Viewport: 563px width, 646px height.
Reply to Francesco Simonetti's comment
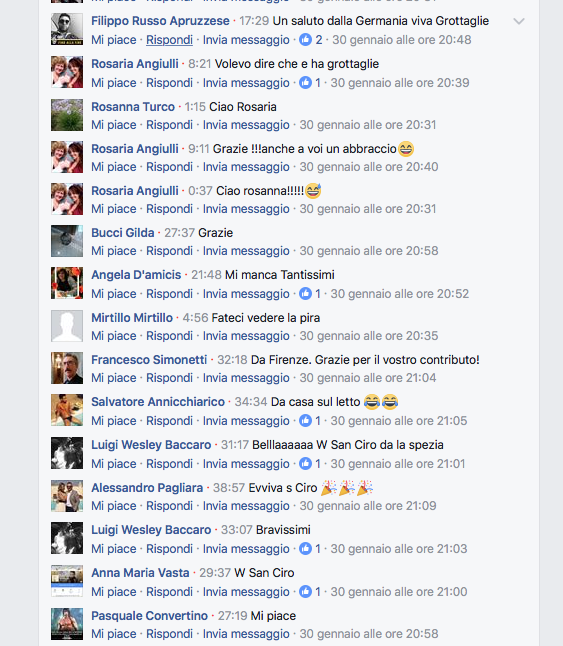pos(169,377)
